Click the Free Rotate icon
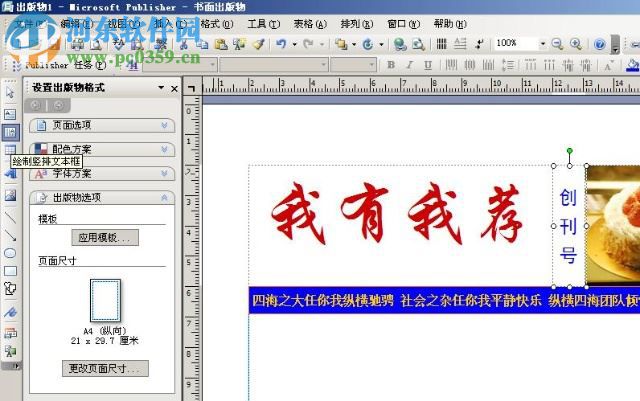 [368, 44]
